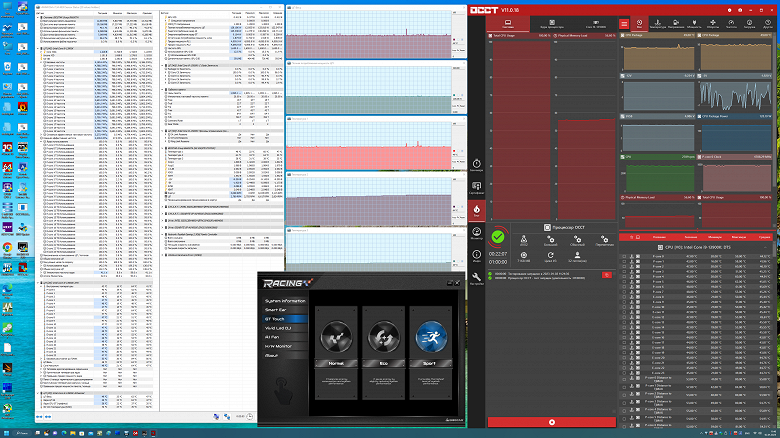Open the wrench Settings icon in OCCT sidebar

point(476,278)
